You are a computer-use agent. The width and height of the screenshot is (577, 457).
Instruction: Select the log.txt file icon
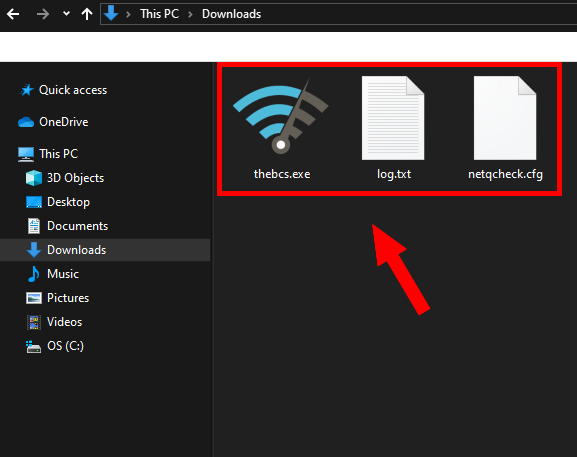click(x=393, y=118)
